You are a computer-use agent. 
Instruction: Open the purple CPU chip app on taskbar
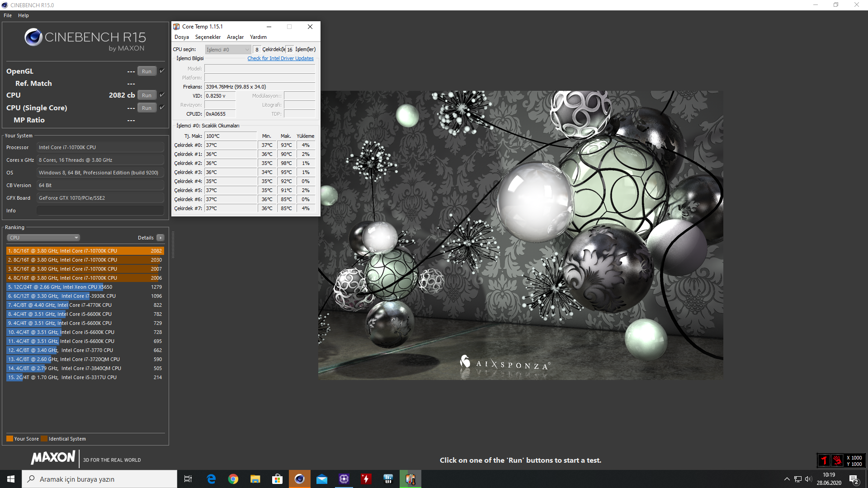(x=344, y=479)
